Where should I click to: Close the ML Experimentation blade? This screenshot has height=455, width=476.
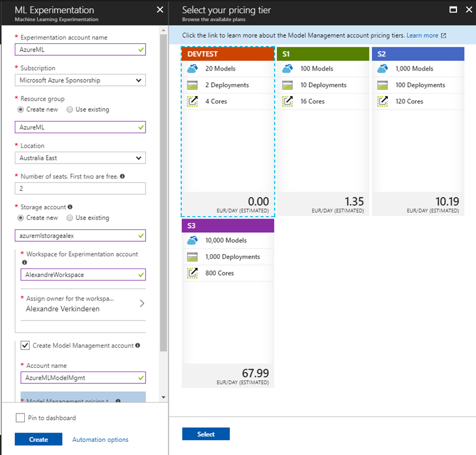[x=160, y=9]
